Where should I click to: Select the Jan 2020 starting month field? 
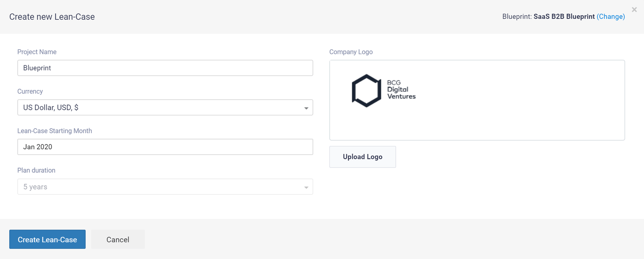click(x=165, y=147)
